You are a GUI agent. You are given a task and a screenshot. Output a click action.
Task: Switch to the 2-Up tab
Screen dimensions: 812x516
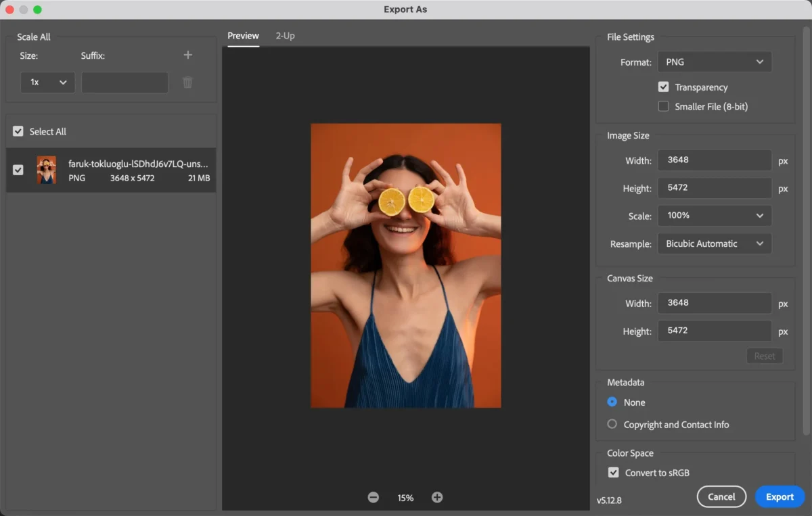(285, 35)
